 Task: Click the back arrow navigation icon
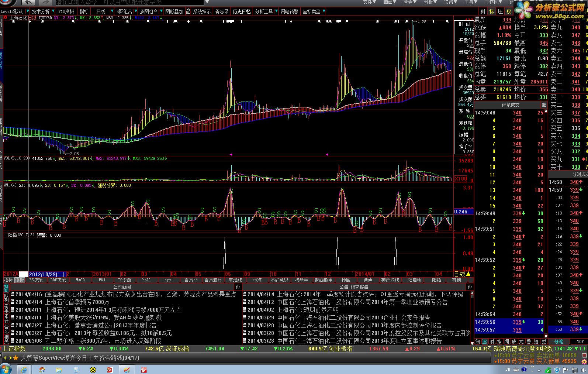[29, 3]
